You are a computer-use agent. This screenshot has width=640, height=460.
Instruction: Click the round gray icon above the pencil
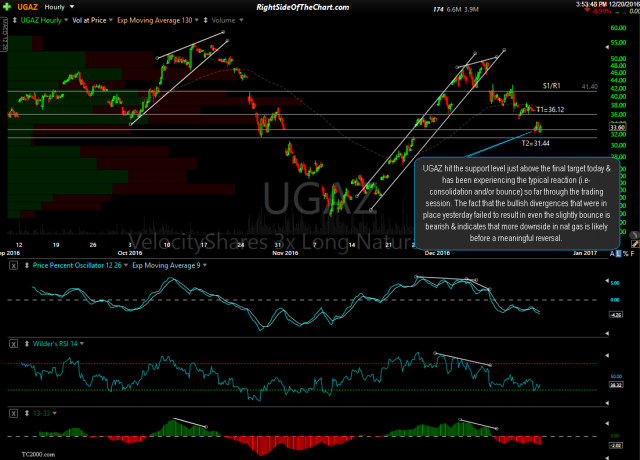point(634,235)
